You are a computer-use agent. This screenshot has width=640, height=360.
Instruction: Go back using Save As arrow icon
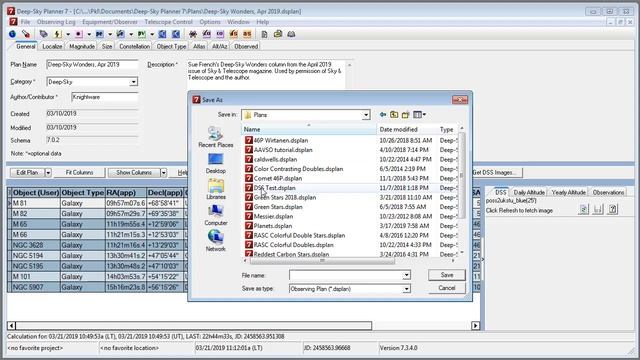click(382, 115)
